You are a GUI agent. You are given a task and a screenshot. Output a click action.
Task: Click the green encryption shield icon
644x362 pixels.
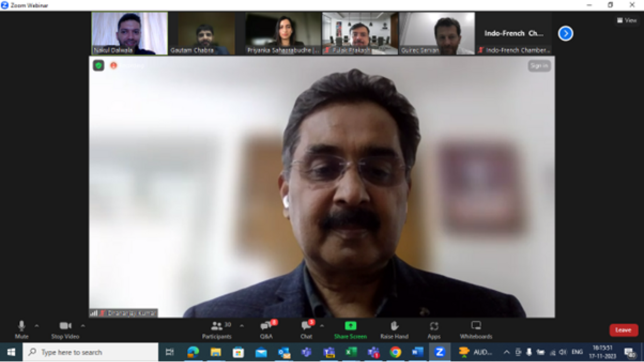click(x=98, y=65)
